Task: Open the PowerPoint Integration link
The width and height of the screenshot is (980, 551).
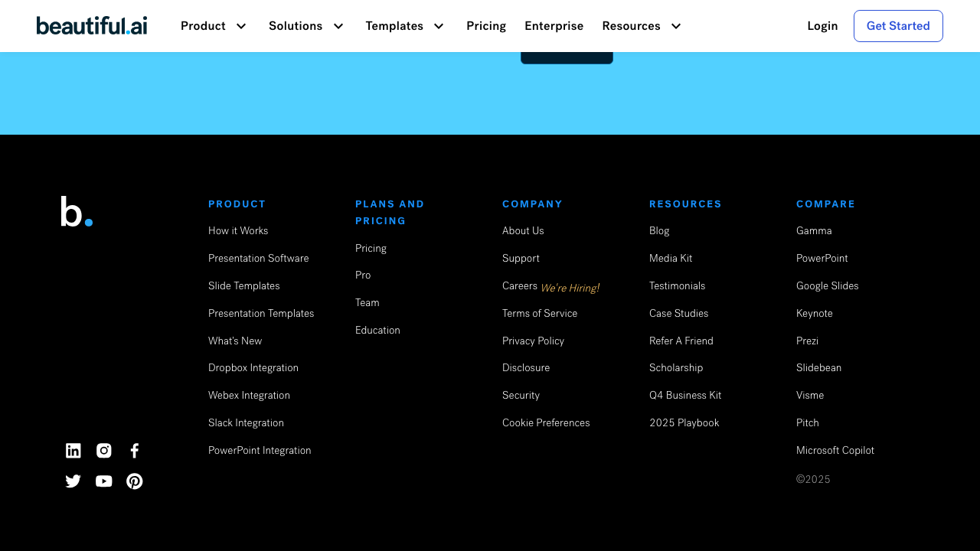Action: (260, 451)
